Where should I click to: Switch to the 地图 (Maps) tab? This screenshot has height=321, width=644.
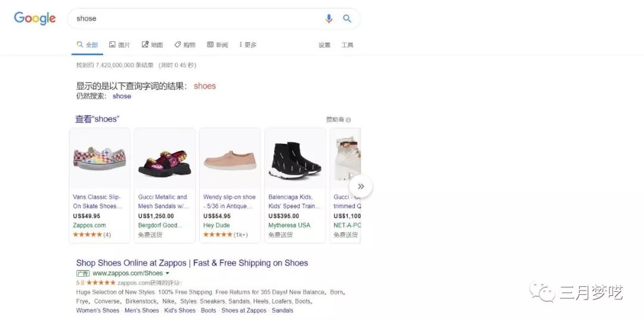tap(152, 45)
